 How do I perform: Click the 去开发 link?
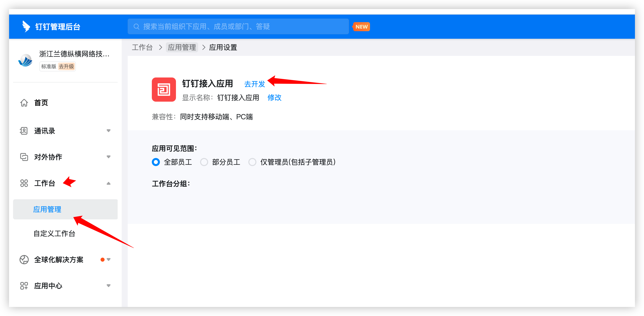coord(255,84)
